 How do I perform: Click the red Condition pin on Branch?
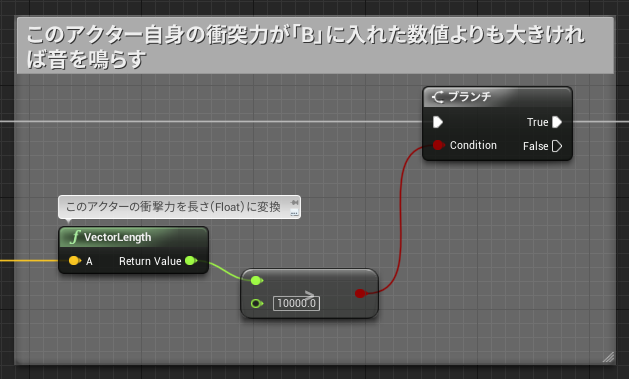438,145
